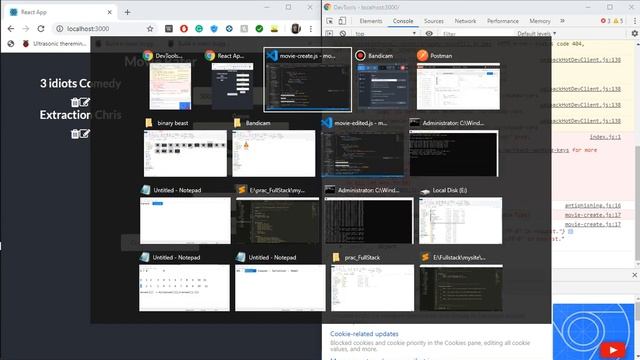The width and height of the screenshot is (640, 360).
Task: Delete the Extraction movie with trash icon
Action: (x=75, y=134)
